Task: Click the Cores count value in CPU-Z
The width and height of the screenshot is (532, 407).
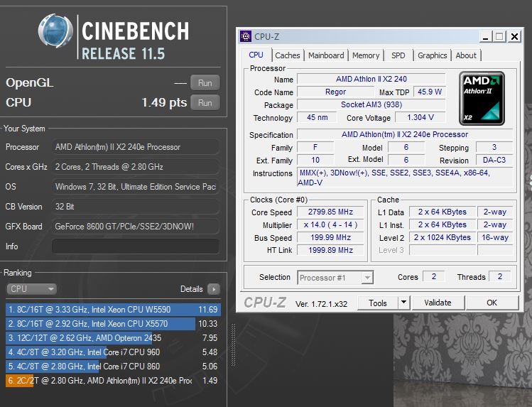Action: click(x=433, y=276)
